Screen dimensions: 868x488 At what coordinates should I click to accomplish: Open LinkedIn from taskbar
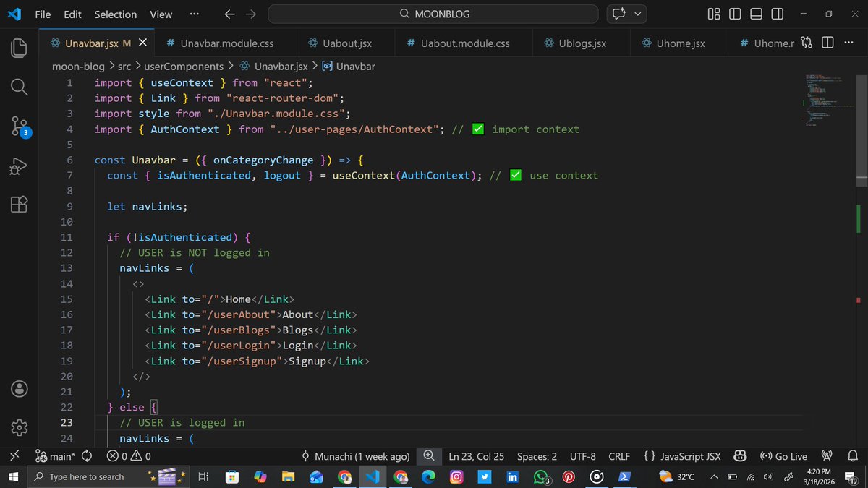point(513,477)
